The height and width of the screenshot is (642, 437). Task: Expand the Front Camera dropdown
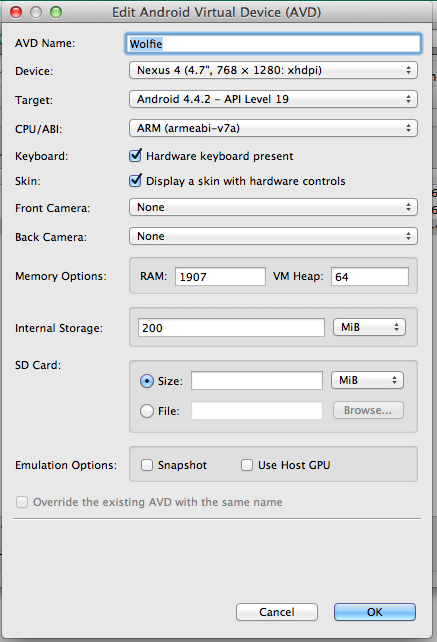pos(273,207)
